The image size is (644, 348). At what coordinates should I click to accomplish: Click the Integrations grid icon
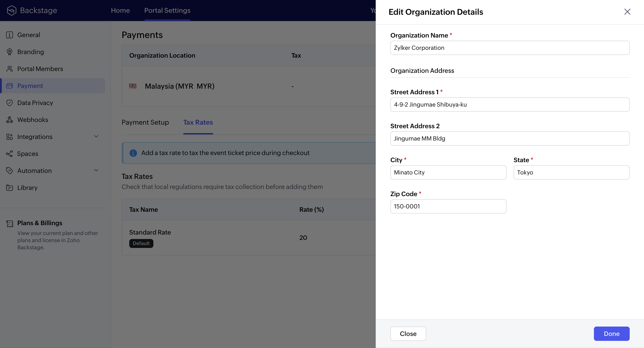[x=9, y=136]
